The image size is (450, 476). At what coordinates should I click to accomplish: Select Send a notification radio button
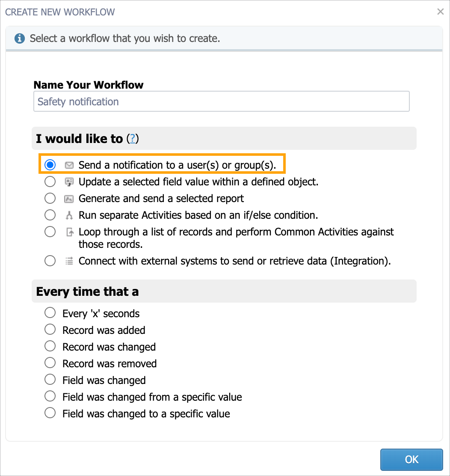point(50,165)
